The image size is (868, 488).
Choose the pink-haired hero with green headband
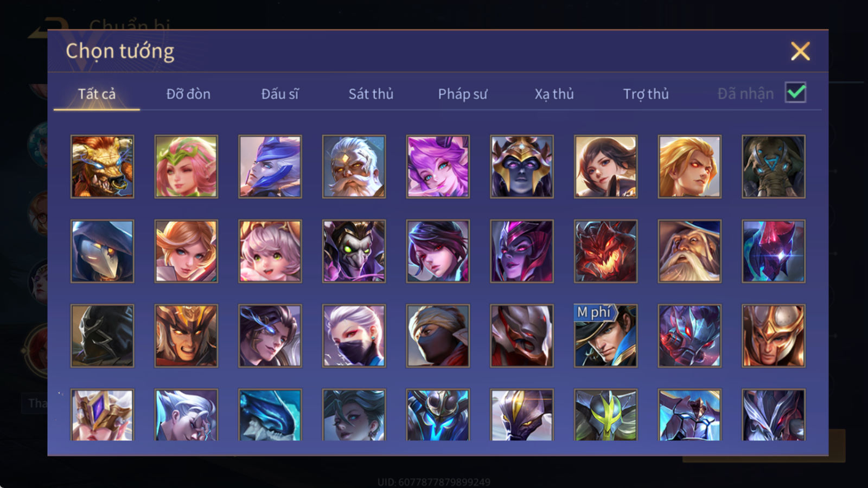tap(186, 166)
